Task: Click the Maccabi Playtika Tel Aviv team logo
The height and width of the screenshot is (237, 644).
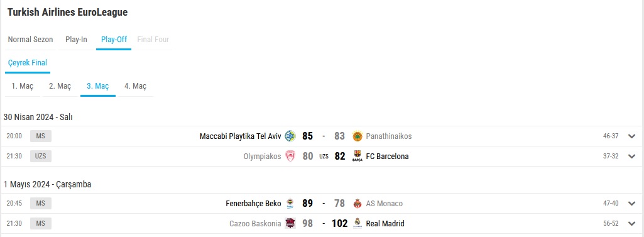Action: tap(290, 136)
